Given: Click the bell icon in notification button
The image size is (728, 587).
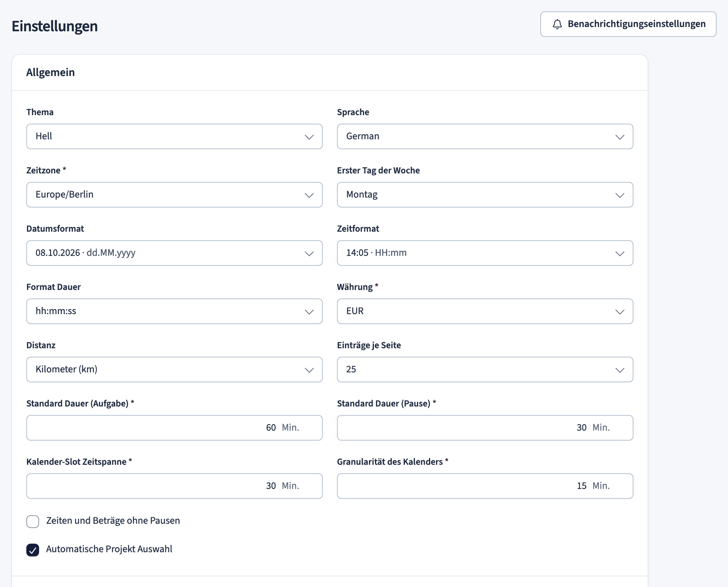Looking at the screenshot, I should 557,24.
